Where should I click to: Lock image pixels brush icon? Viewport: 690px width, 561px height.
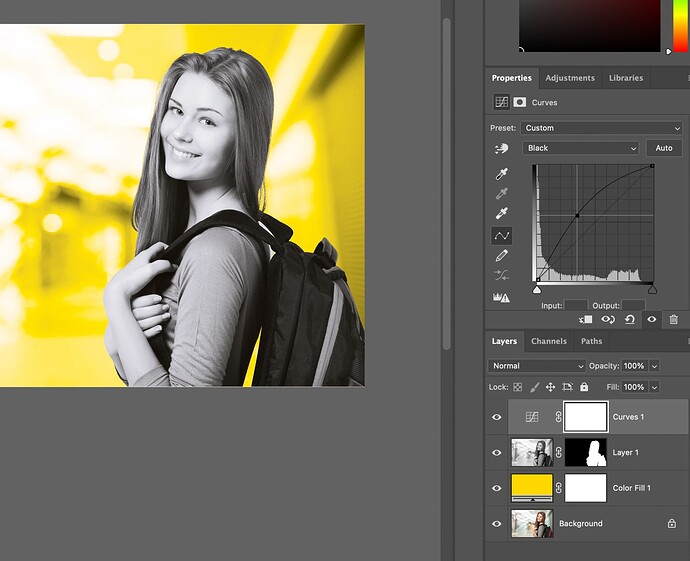534,387
